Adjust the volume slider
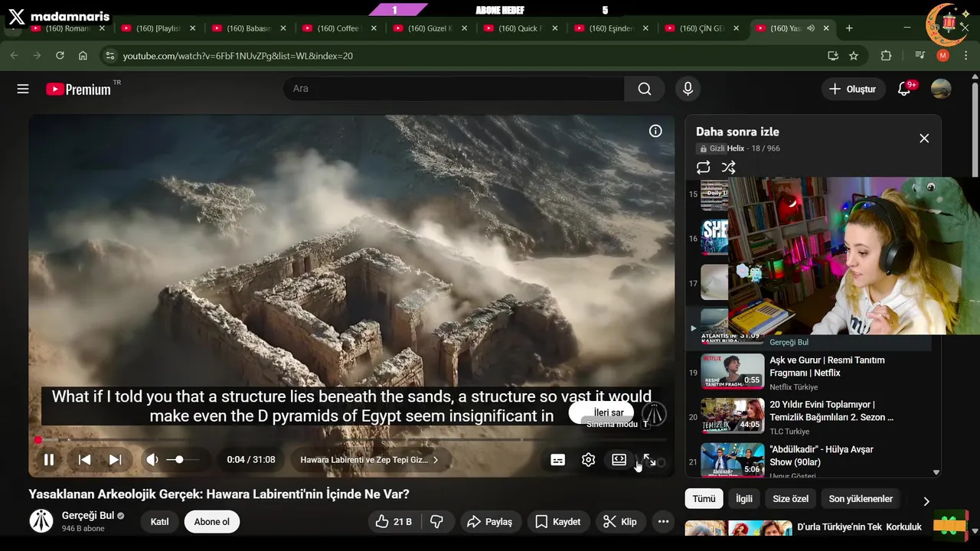The image size is (980, 551). point(182,460)
